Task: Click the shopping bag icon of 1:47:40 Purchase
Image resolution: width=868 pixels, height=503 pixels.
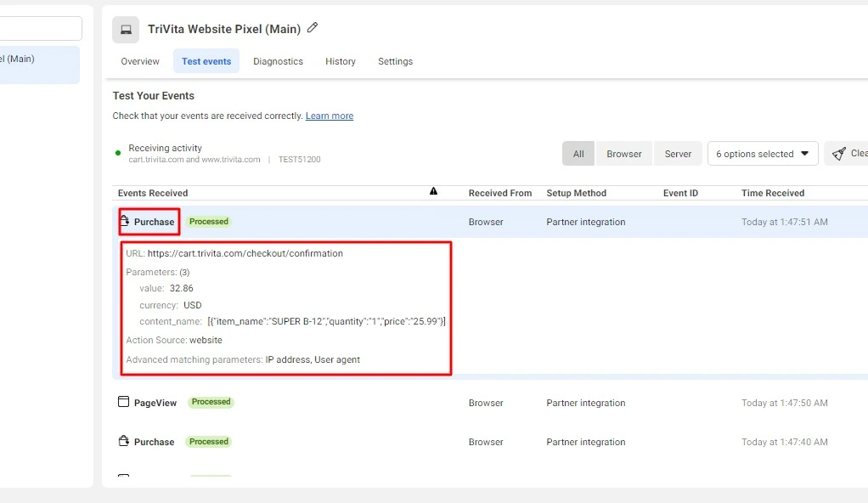Action: [x=124, y=441]
